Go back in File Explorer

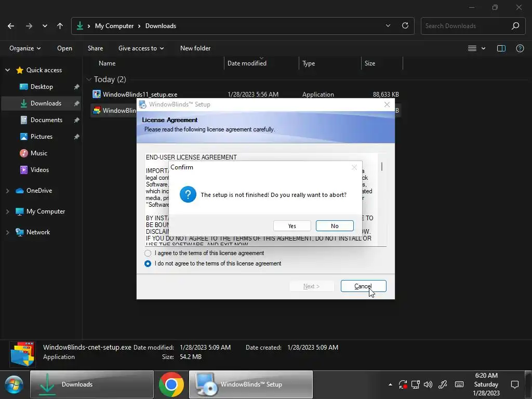click(x=11, y=26)
